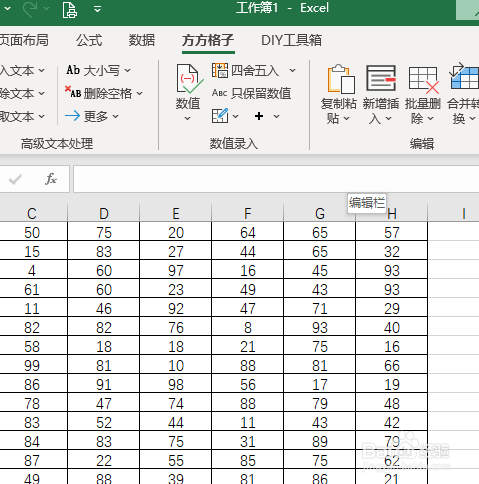
Task: Select the 方方格子 tab
Action: (208, 40)
